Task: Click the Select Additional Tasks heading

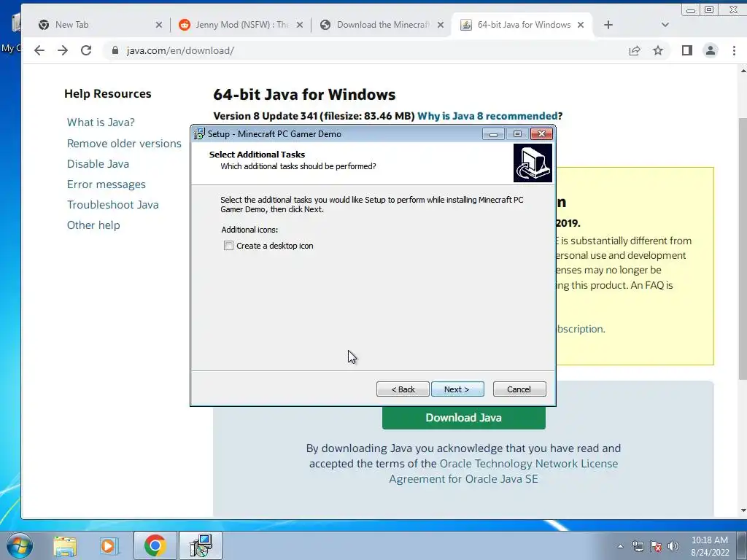Action: click(x=257, y=155)
